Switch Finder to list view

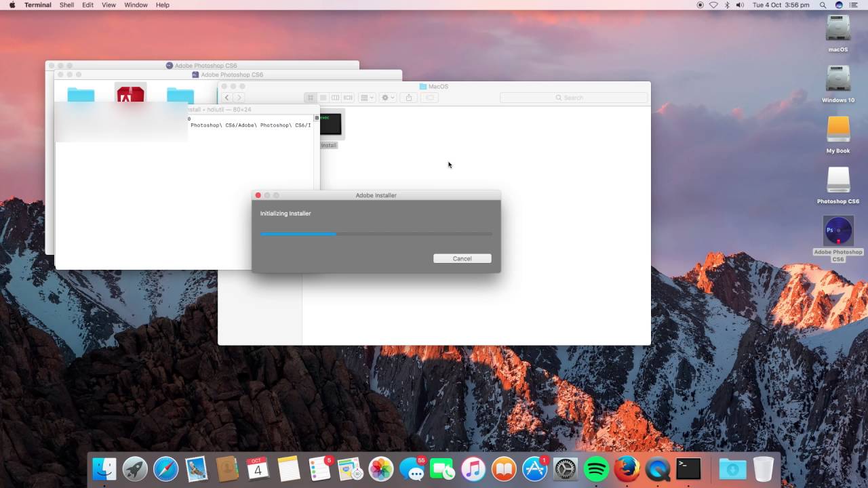[323, 98]
